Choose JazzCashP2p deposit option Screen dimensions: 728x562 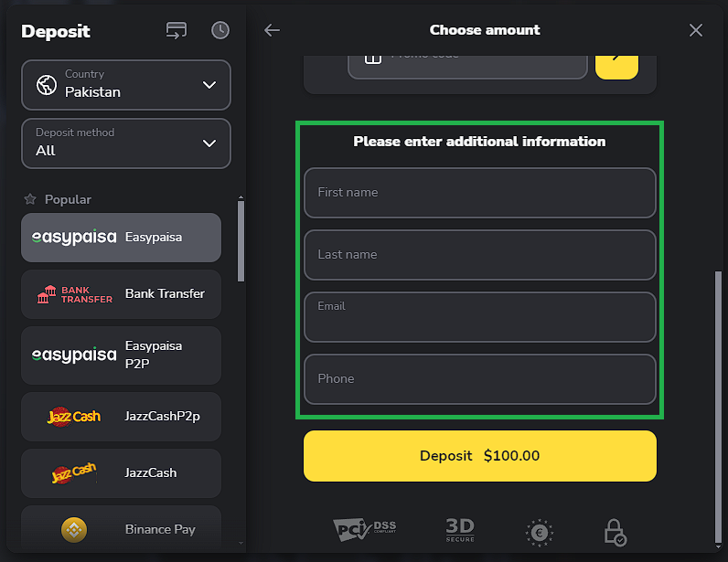[x=121, y=417]
